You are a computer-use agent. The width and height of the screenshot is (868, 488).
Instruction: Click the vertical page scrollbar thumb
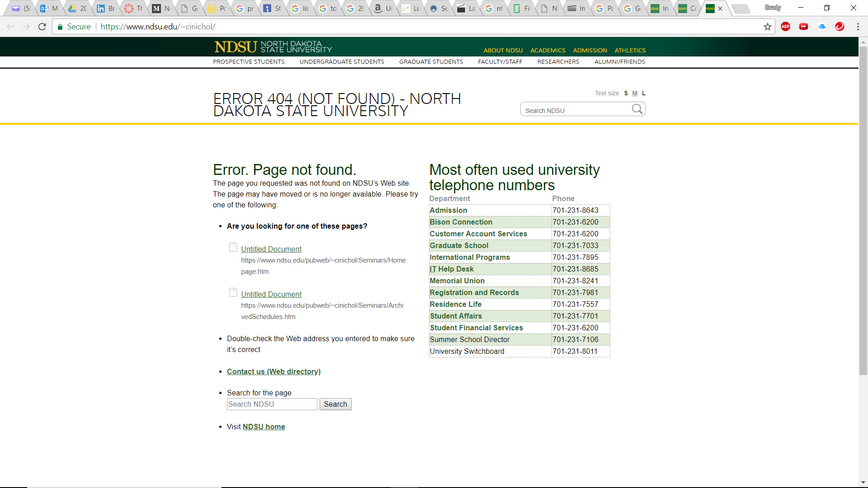click(863, 210)
